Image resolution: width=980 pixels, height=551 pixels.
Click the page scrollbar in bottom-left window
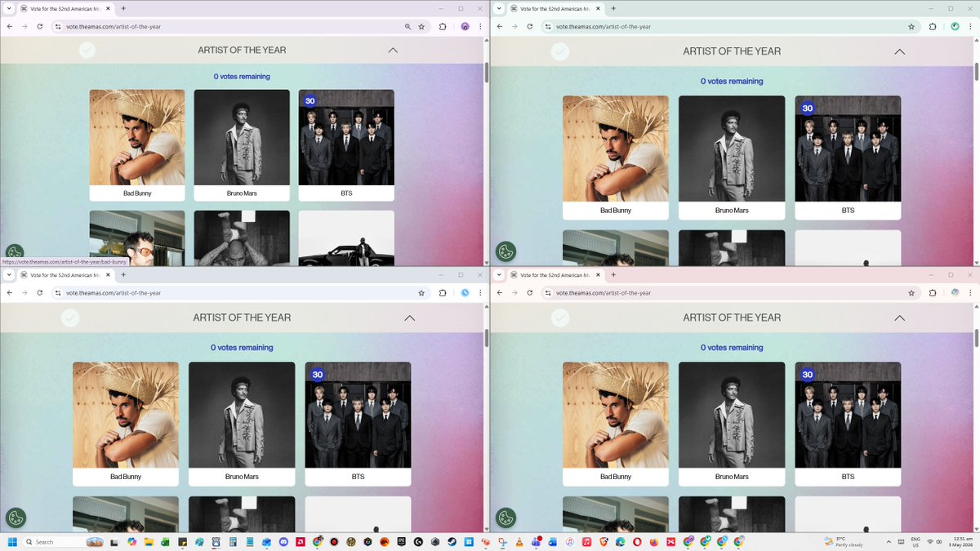tap(486, 337)
